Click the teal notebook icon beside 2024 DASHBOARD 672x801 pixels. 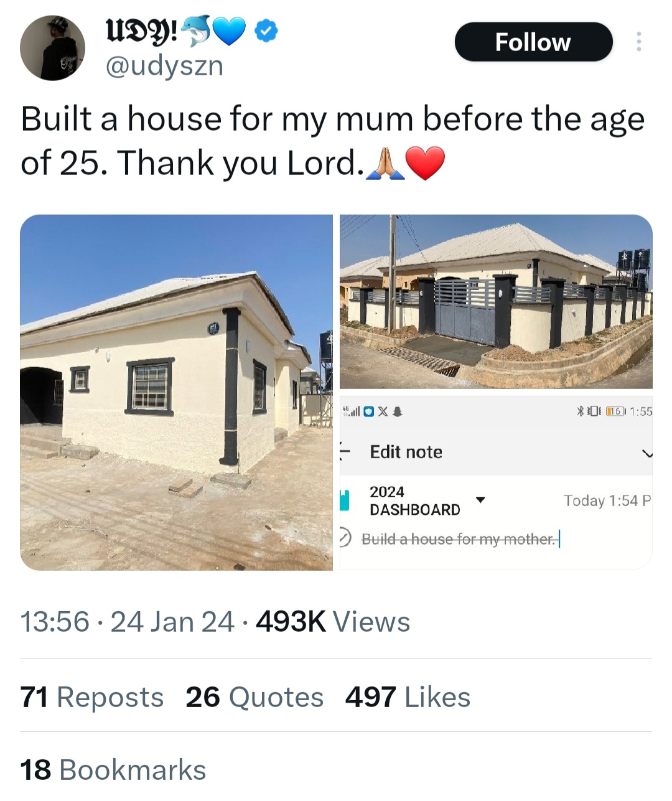point(345,500)
